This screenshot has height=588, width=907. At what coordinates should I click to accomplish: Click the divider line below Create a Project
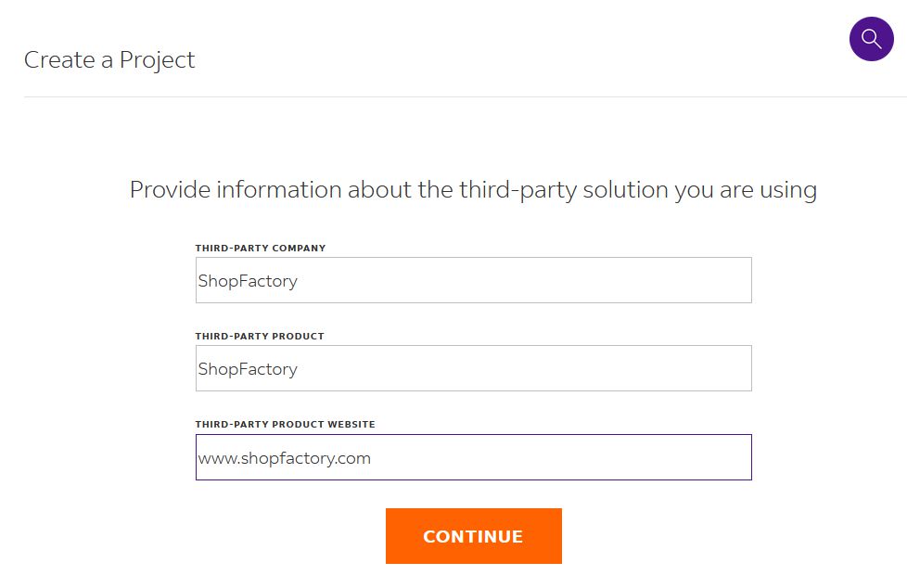[x=464, y=96]
